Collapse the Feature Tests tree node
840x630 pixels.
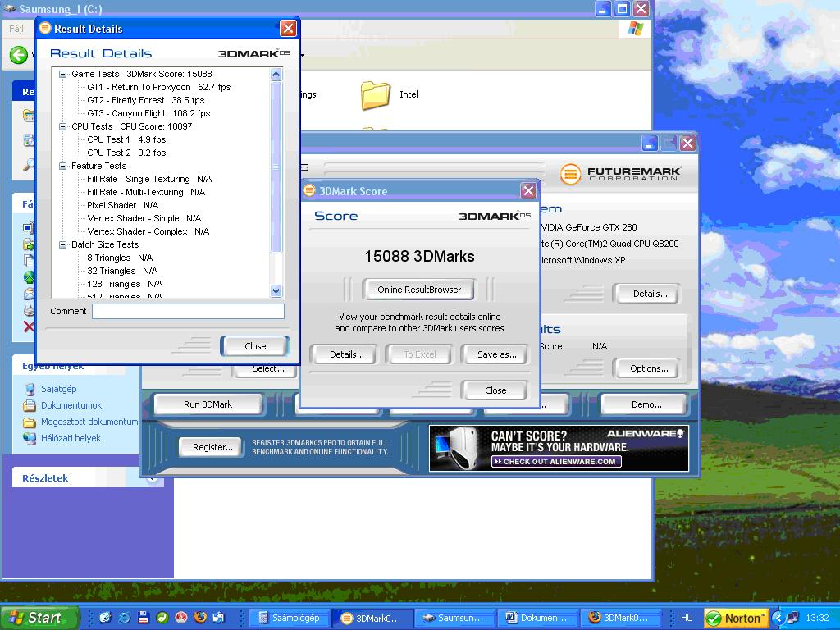point(62,166)
